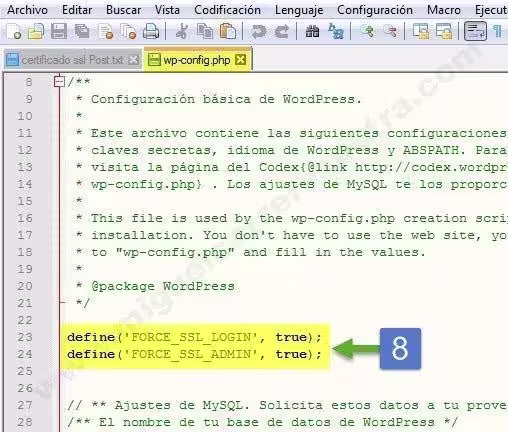508x432 pixels.
Task: Show all characters pilcrow icon
Action: coord(497,32)
